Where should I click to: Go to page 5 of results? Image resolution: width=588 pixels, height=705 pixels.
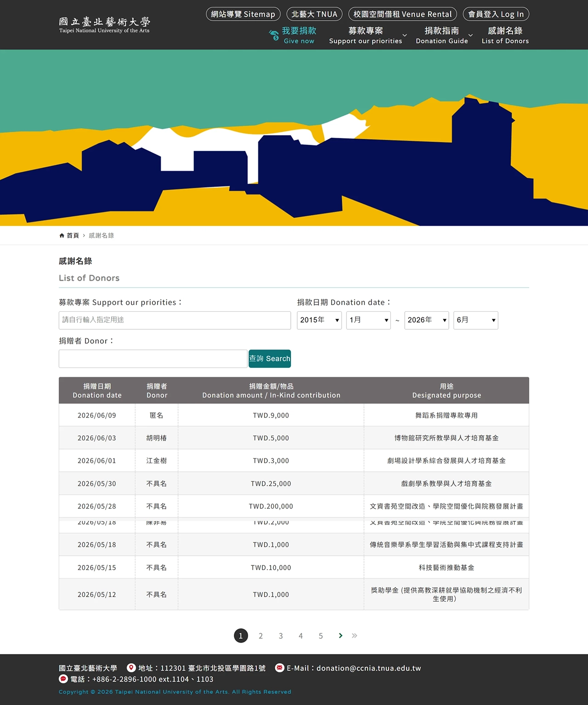pos(321,636)
